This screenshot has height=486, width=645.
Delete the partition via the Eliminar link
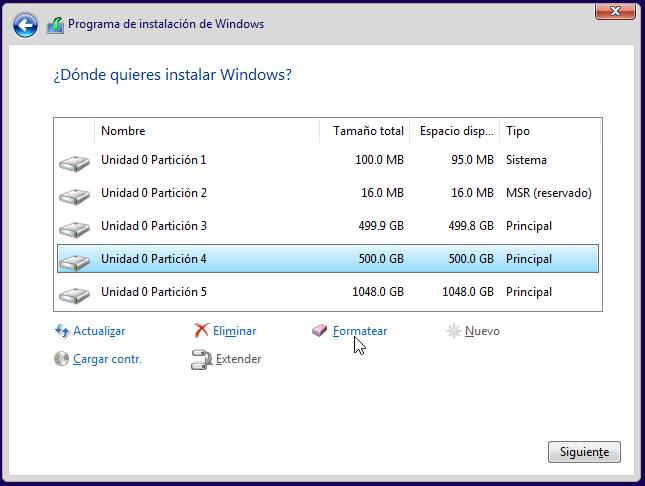pos(234,331)
